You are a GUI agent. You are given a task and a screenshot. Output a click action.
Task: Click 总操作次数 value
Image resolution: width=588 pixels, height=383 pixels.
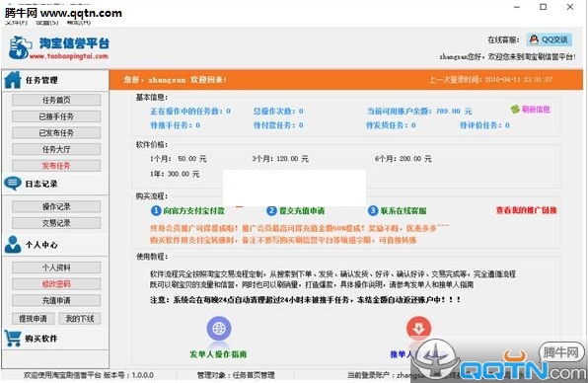coord(278,111)
